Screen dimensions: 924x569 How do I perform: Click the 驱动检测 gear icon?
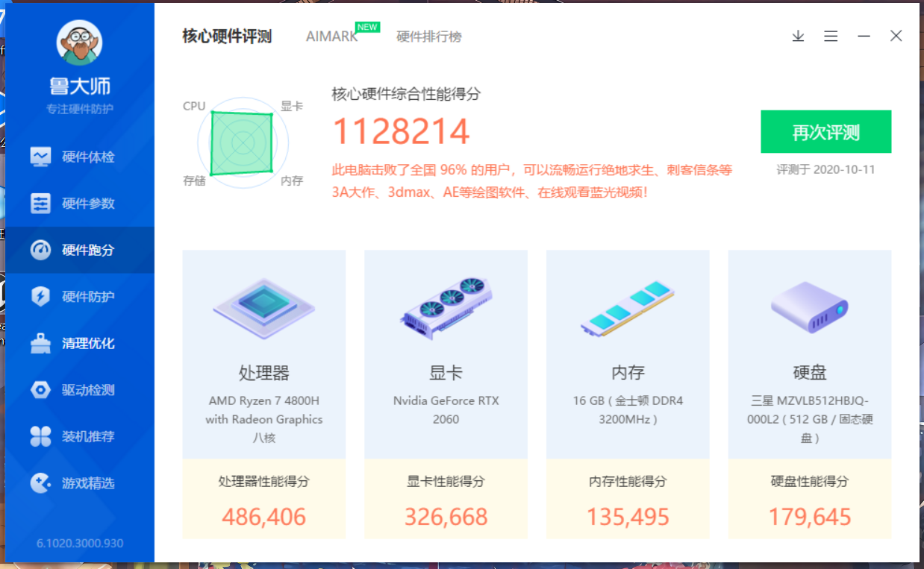coord(40,390)
